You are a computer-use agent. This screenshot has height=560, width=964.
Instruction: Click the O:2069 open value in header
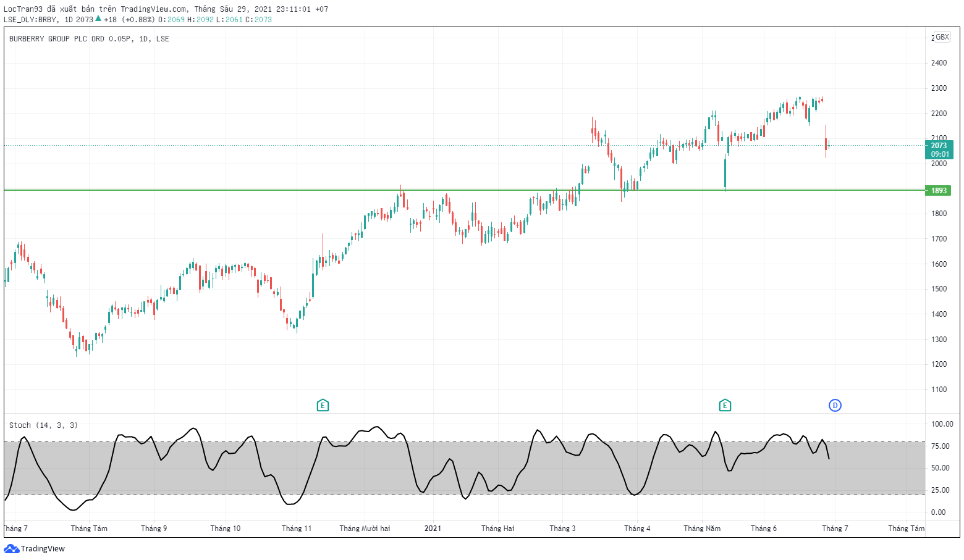pos(172,20)
